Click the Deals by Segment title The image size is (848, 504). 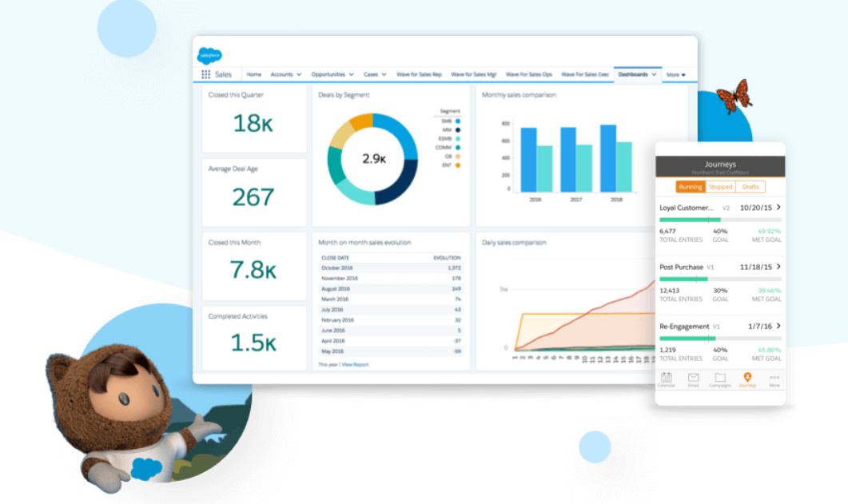coord(344,95)
